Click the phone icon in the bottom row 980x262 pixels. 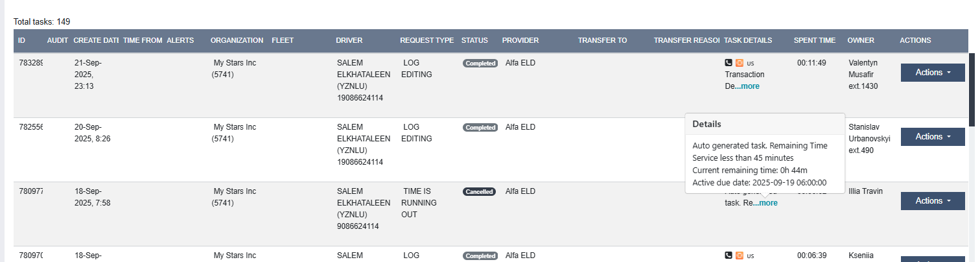(x=729, y=256)
